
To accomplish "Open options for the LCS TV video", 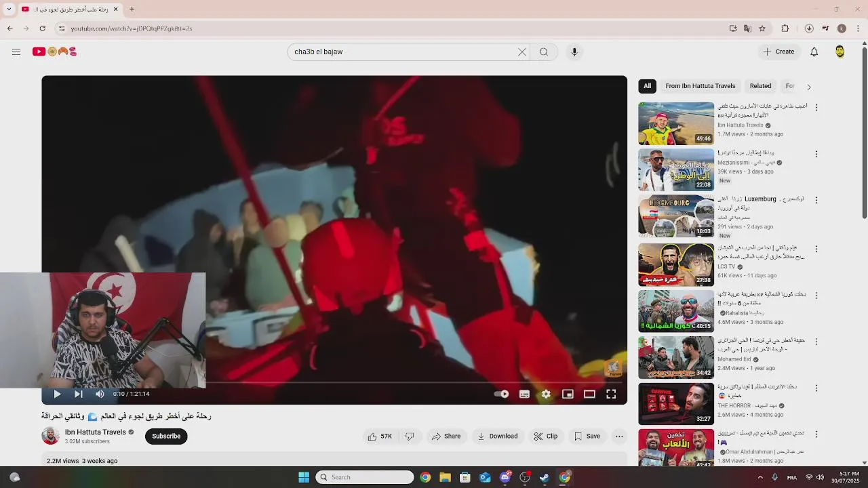I will 816,249.
